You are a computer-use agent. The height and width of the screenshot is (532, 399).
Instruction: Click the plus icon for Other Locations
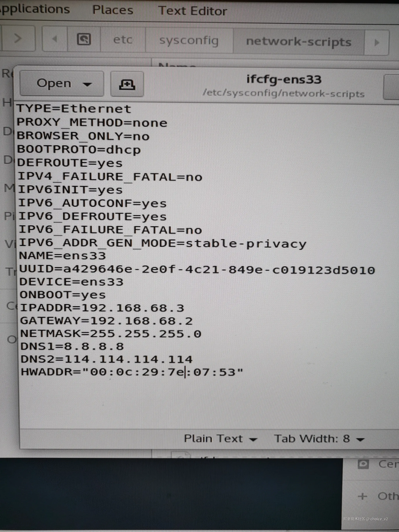coord(362,496)
